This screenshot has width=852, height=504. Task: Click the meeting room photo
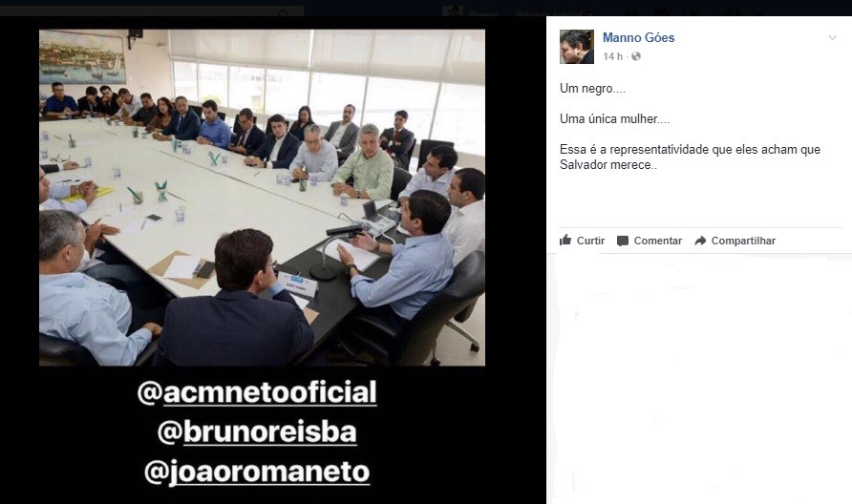262,198
